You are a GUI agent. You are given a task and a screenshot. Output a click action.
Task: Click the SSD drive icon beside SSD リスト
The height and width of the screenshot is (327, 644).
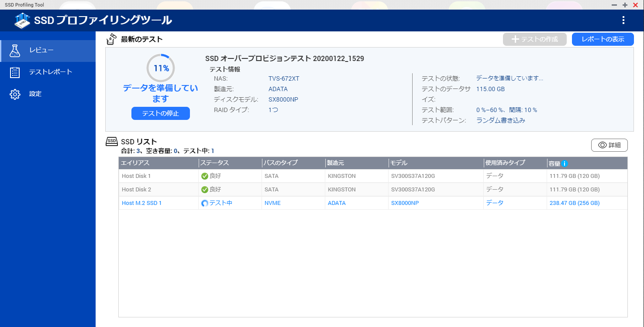coord(112,141)
